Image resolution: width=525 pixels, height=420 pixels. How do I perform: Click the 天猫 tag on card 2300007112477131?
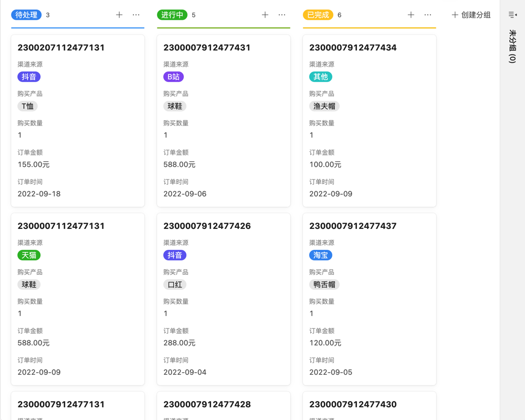tap(29, 255)
